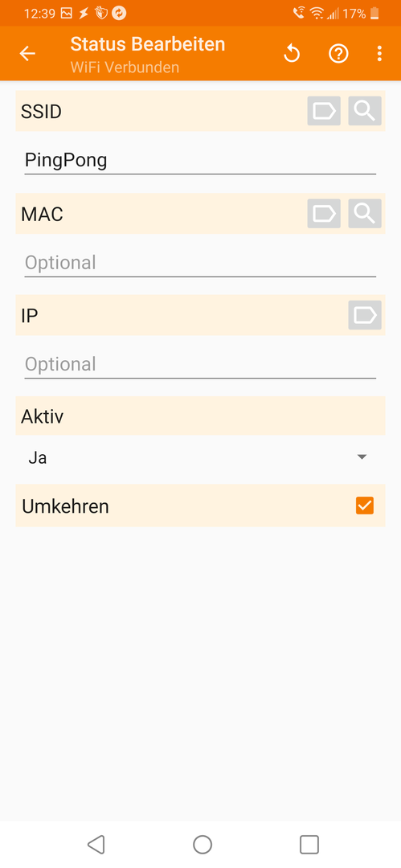Click the variable tag icon for IP
Image resolution: width=401 pixels, height=868 pixels.
pyautogui.click(x=365, y=316)
